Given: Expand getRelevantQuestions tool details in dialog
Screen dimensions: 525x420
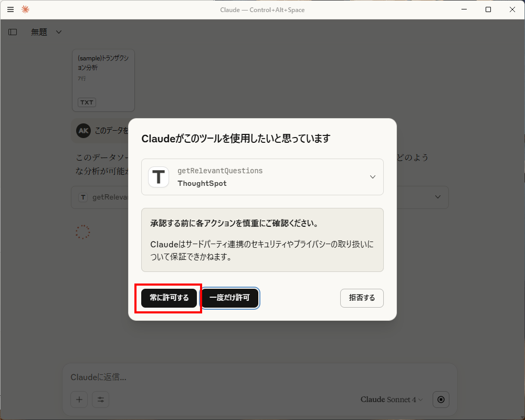Looking at the screenshot, I should 373,177.
